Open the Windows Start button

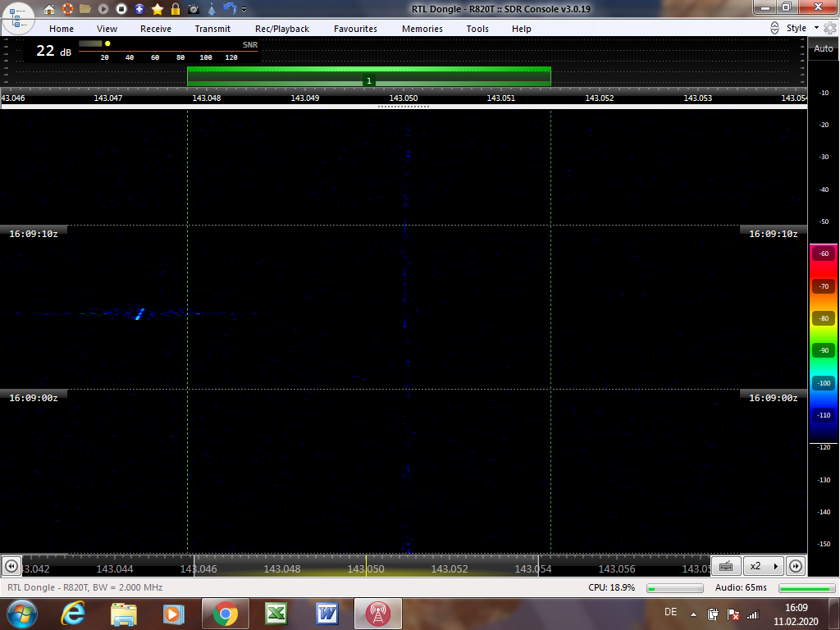[22, 614]
